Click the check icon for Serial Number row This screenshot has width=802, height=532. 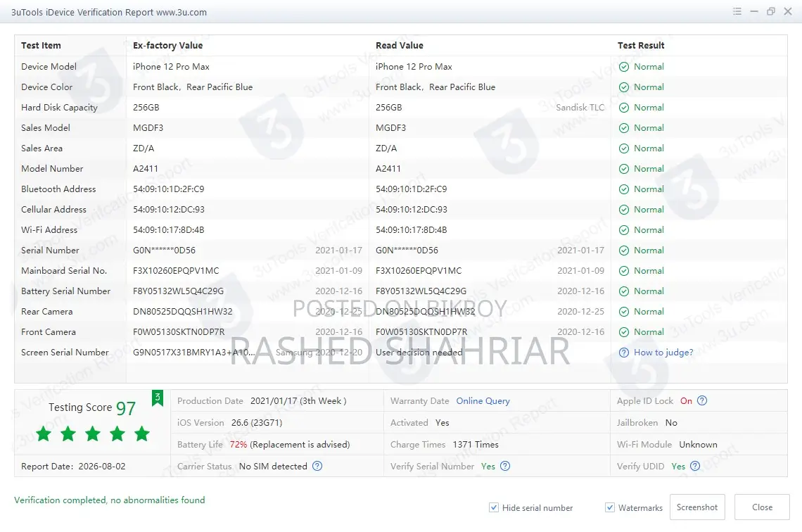(x=624, y=251)
